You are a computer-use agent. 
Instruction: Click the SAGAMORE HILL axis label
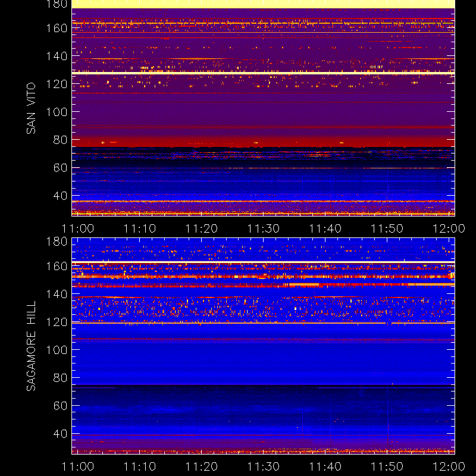[x=31, y=346]
